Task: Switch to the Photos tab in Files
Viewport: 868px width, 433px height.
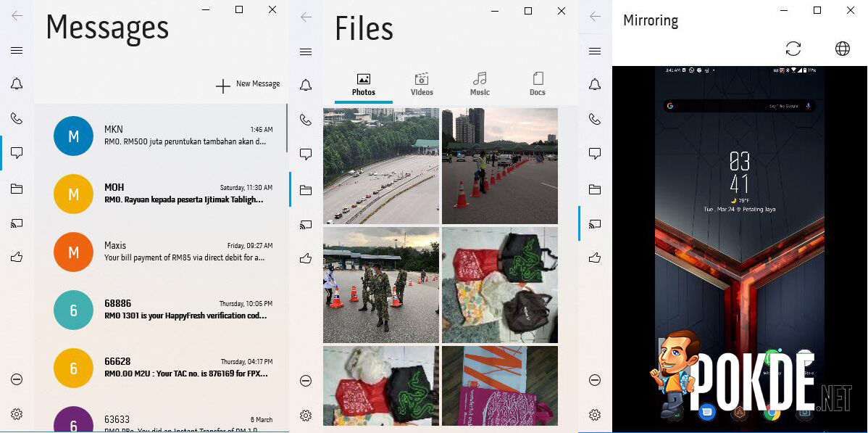Action: pos(364,85)
